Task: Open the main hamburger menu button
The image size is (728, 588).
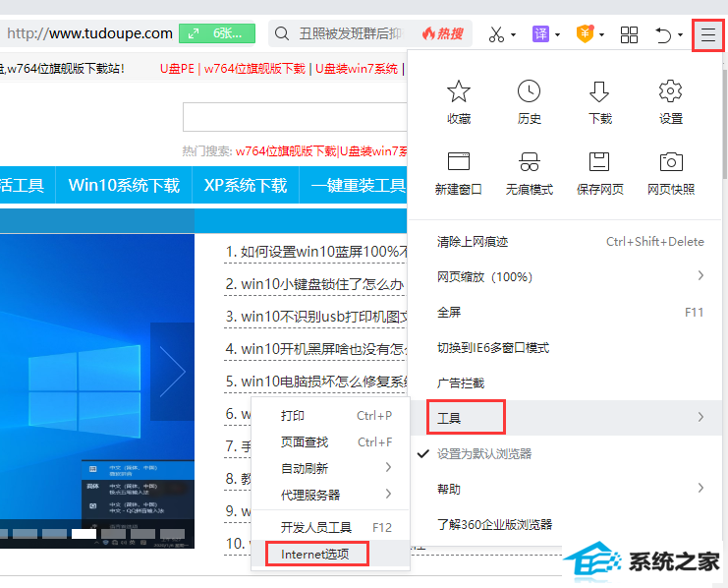Action: (707, 34)
